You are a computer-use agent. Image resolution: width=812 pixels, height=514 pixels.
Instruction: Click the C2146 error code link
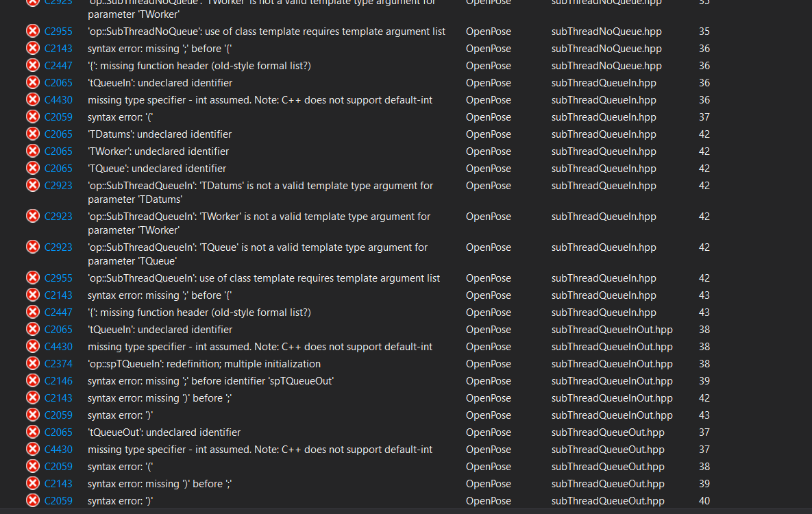point(58,380)
